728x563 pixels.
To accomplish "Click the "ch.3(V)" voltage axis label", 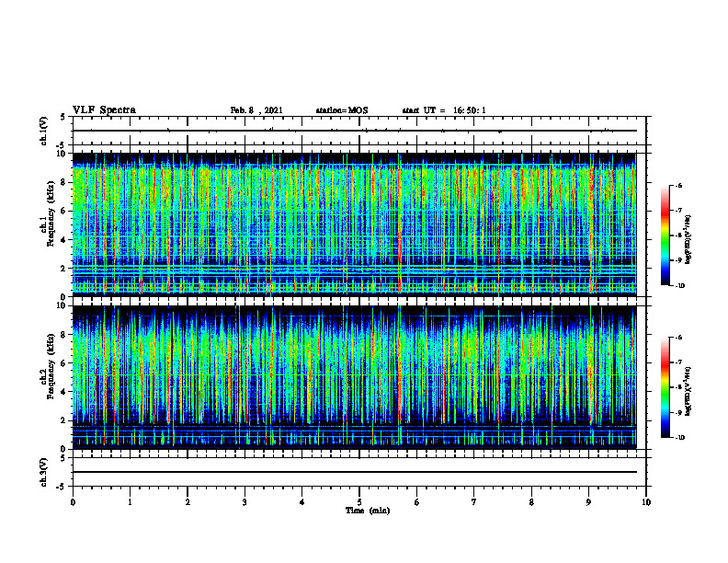I will pyautogui.click(x=43, y=472).
